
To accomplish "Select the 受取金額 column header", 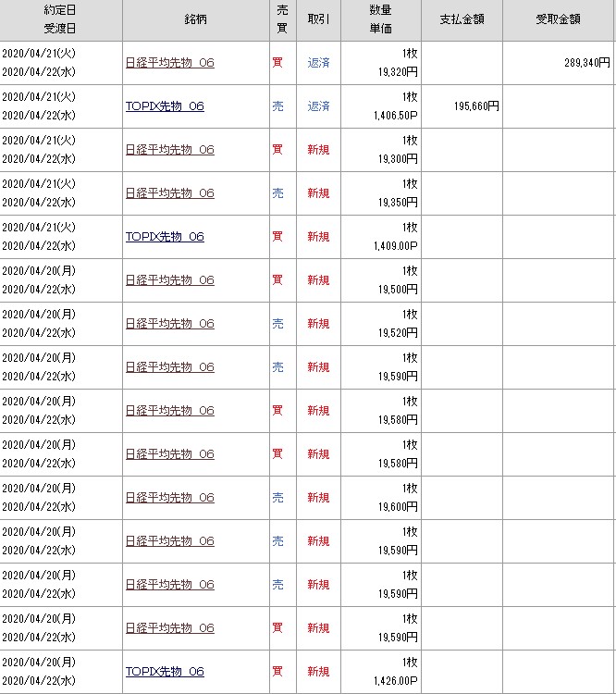I will tap(559, 20).
